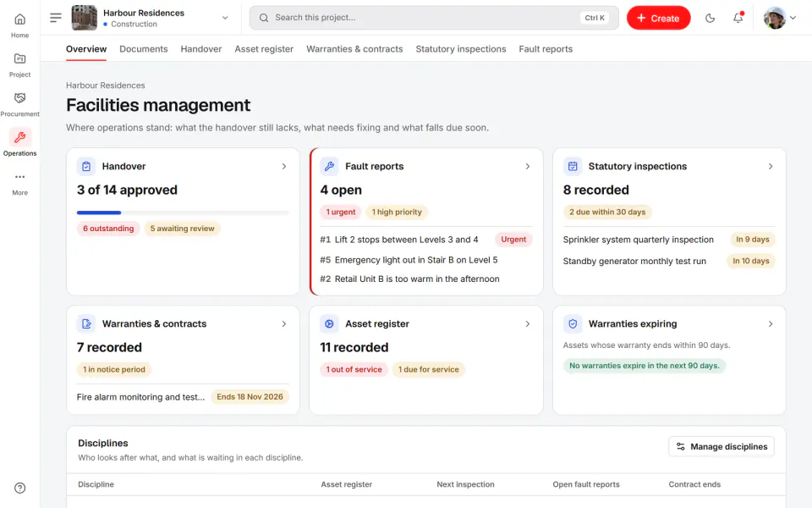Open Asset register card via its chevron
This screenshot has height=508, width=812.
pos(527,324)
